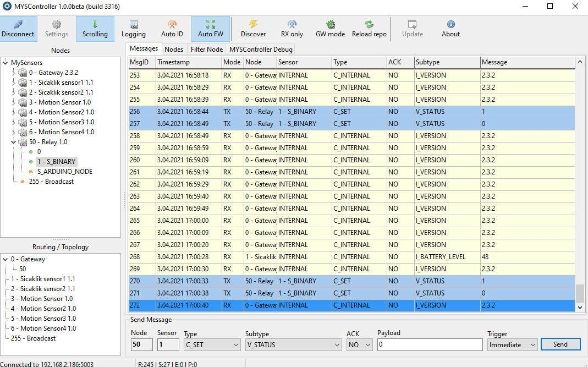588x367 pixels.
Task: Click the orange signal icon beside S_ARDUINO_NODE
Action: (31, 172)
